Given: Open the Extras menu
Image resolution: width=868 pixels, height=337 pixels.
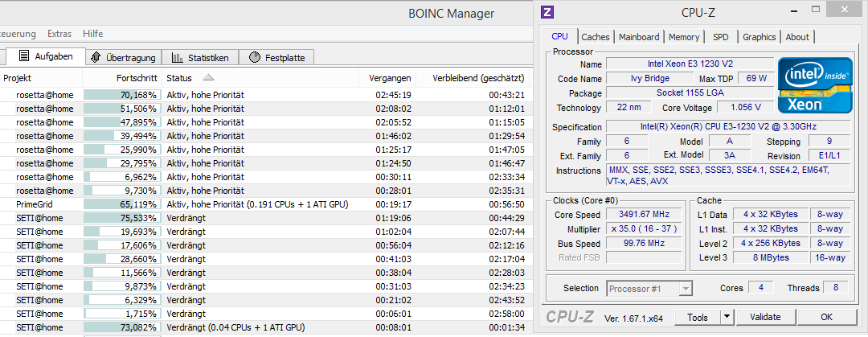Looking at the screenshot, I should tap(59, 34).
